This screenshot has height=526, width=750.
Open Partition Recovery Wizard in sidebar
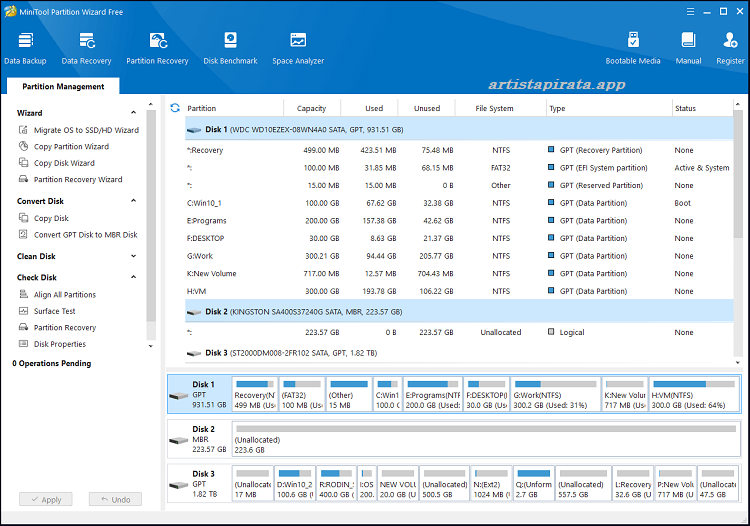[70, 179]
